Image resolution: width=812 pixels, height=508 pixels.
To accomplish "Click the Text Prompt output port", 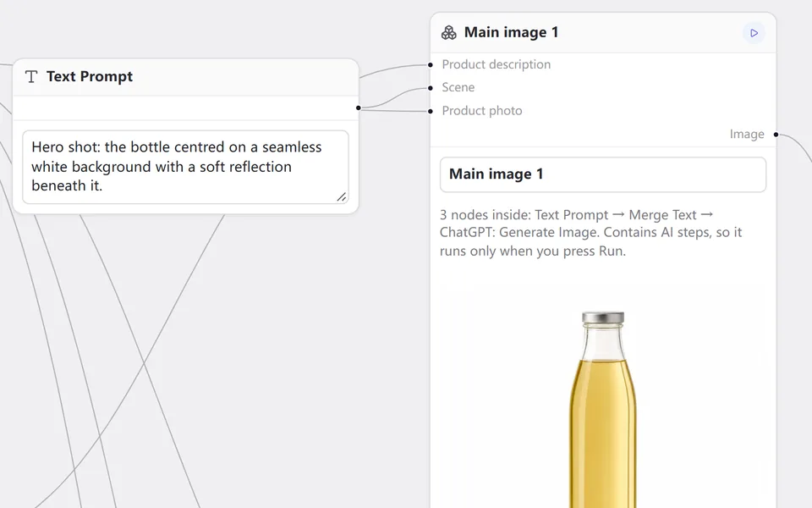I will [359, 108].
